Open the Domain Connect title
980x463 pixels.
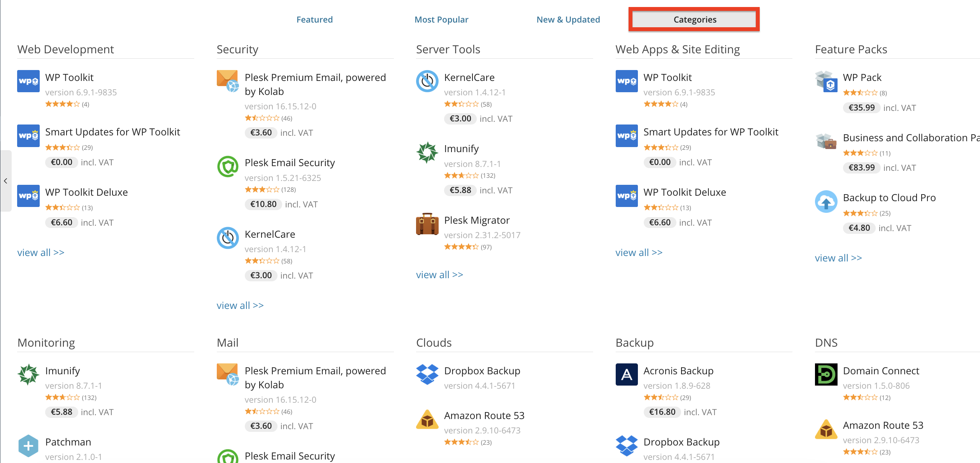(x=881, y=371)
